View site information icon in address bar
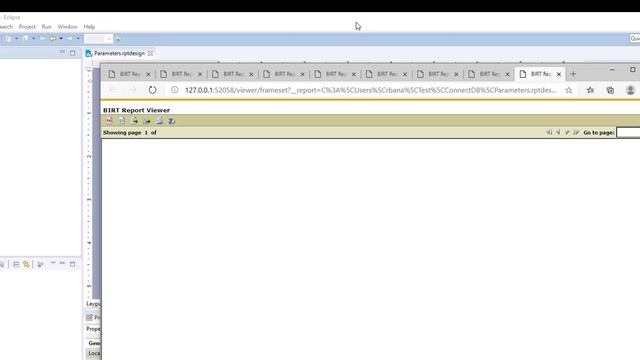640x360 pixels. tap(175, 90)
